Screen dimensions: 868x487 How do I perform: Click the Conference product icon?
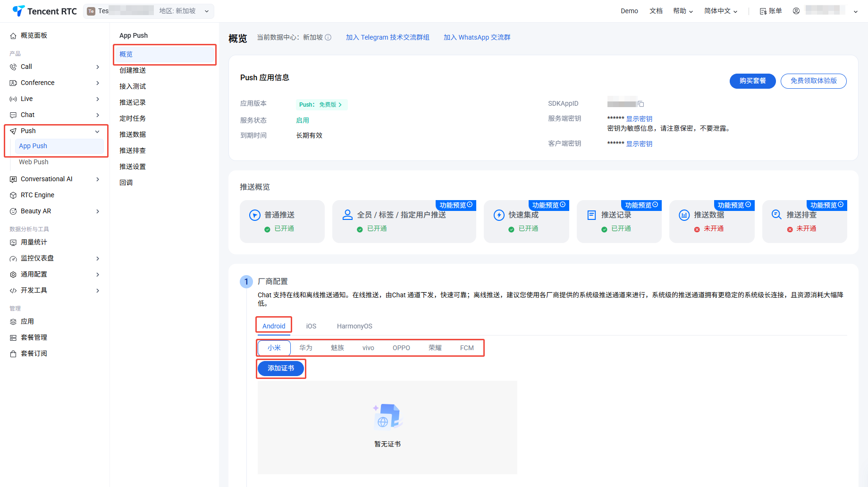[x=13, y=83]
